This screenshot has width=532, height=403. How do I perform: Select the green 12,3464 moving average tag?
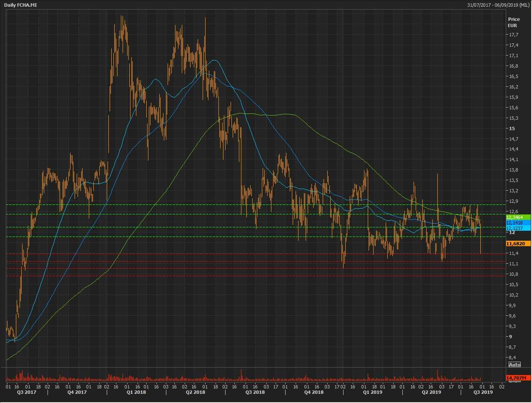(518, 217)
